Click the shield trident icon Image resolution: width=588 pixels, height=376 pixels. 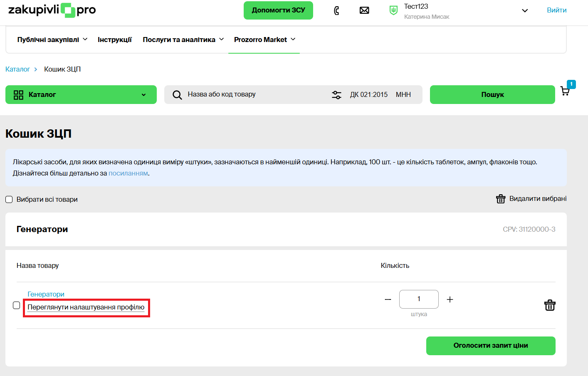tap(393, 10)
